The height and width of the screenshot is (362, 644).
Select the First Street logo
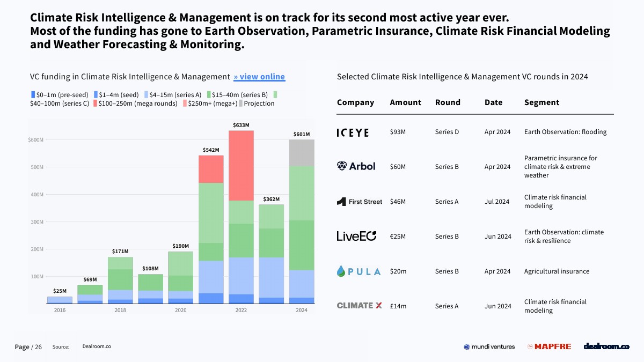tap(360, 202)
